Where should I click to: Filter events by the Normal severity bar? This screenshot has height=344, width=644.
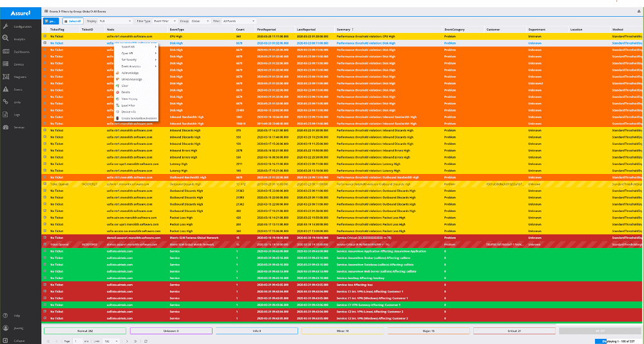coord(84,330)
